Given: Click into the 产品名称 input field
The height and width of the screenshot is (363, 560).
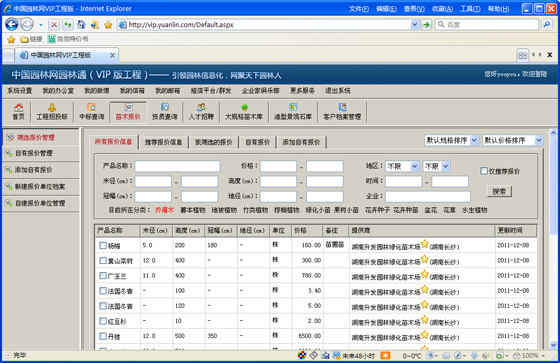Looking at the screenshot, I should click(177, 166).
